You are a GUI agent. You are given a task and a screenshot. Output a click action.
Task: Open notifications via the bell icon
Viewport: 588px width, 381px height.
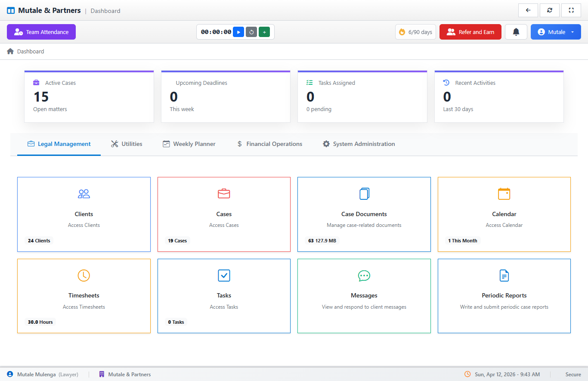pyautogui.click(x=516, y=31)
